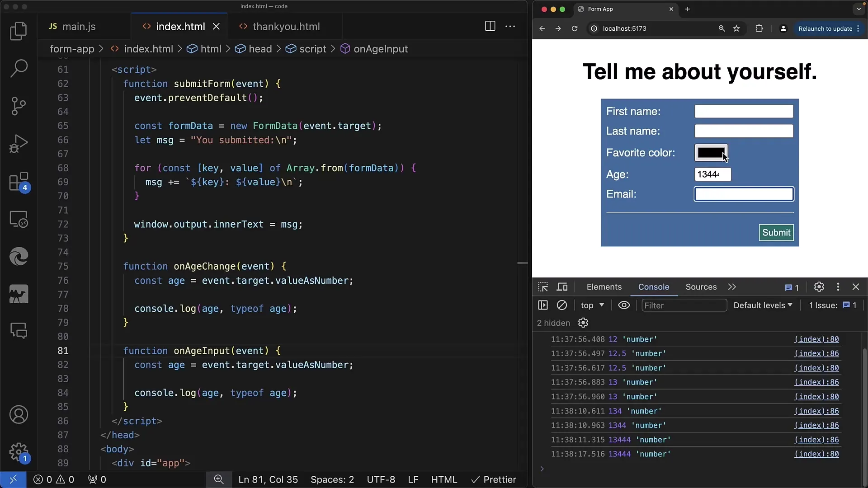Click the close DevTools icon
868x488 pixels.
[x=856, y=286]
